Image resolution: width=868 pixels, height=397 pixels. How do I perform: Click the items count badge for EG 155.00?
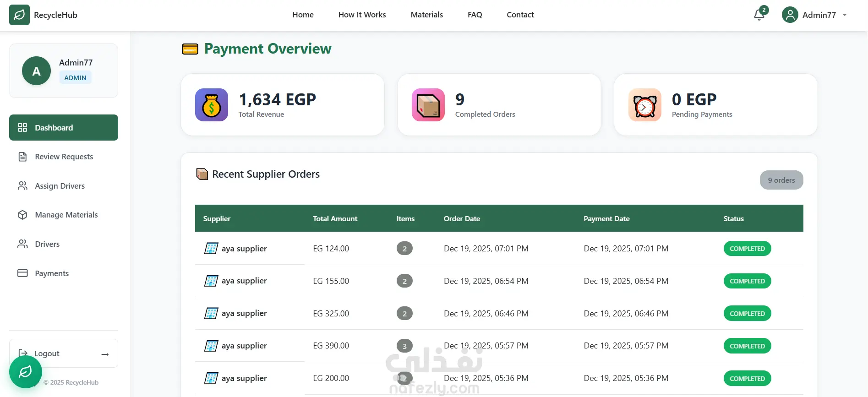point(404,281)
